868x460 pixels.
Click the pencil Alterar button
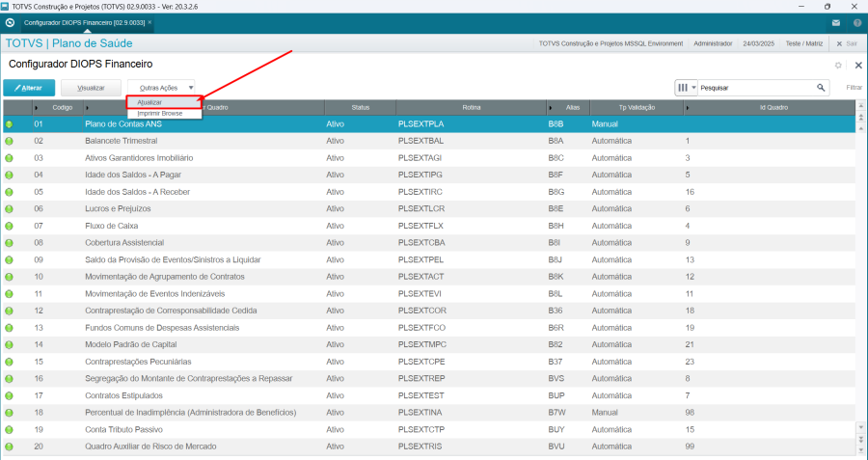(x=29, y=88)
